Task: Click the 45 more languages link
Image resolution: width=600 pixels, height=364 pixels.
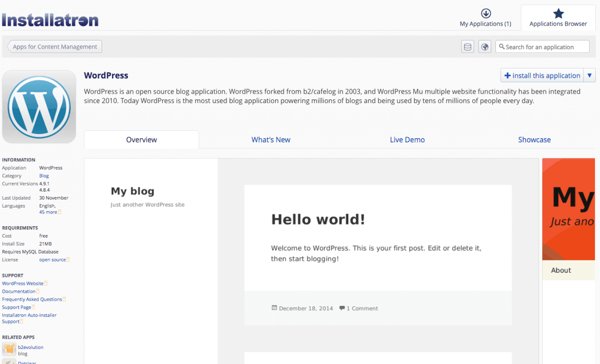Action: [48, 212]
